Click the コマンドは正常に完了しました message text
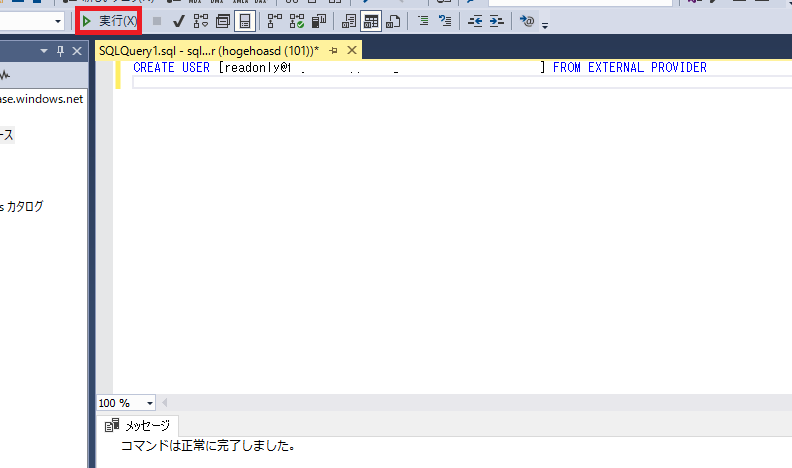This screenshot has width=792, height=468. [208, 446]
